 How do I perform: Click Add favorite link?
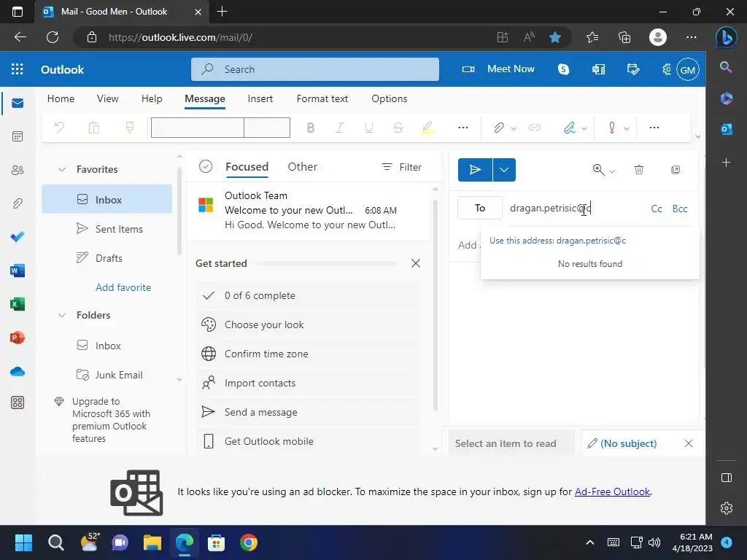(x=123, y=287)
